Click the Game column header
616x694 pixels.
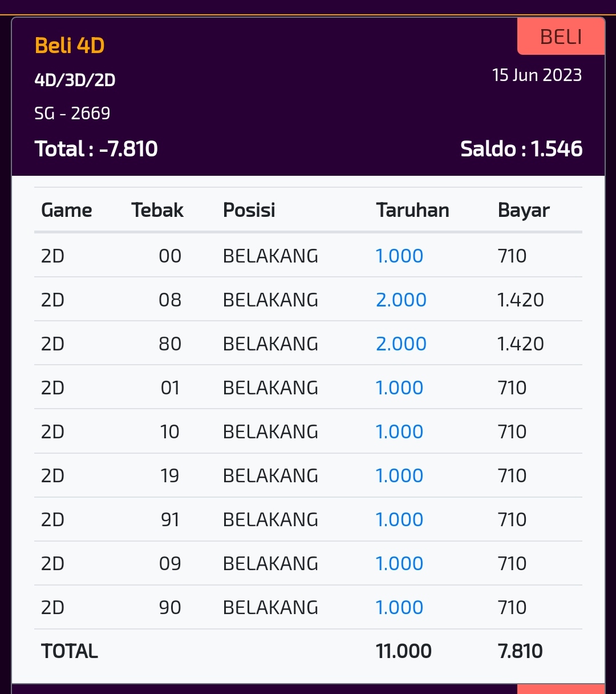[x=66, y=210]
